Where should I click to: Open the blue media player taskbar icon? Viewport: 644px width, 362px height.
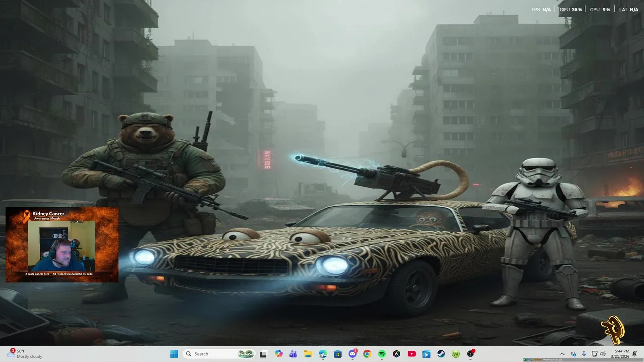tap(426, 354)
